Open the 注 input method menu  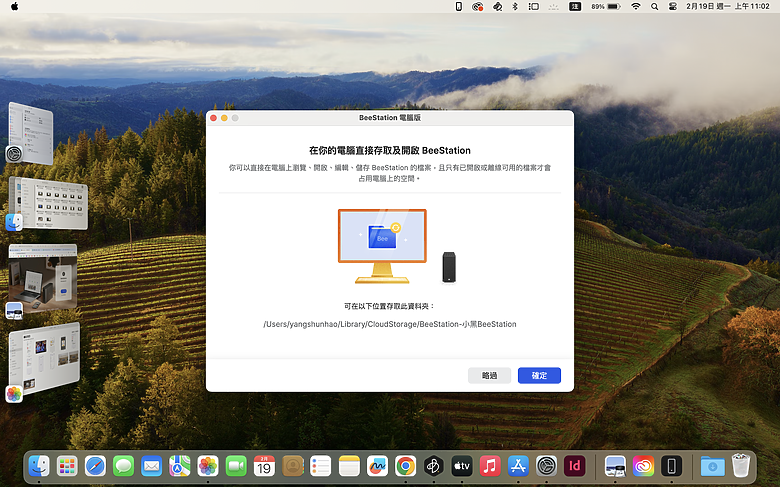pos(575,6)
